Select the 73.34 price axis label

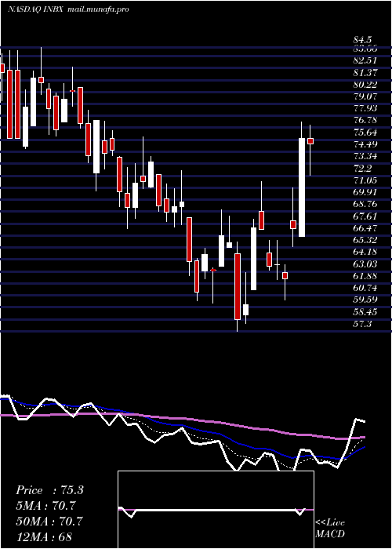click(x=365, y=156)
